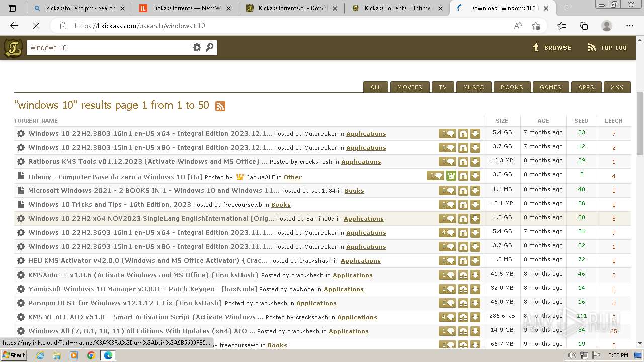
Task: Click magnet icon for Microsoft Windows 2021 2 Books row
Action: 463,190
